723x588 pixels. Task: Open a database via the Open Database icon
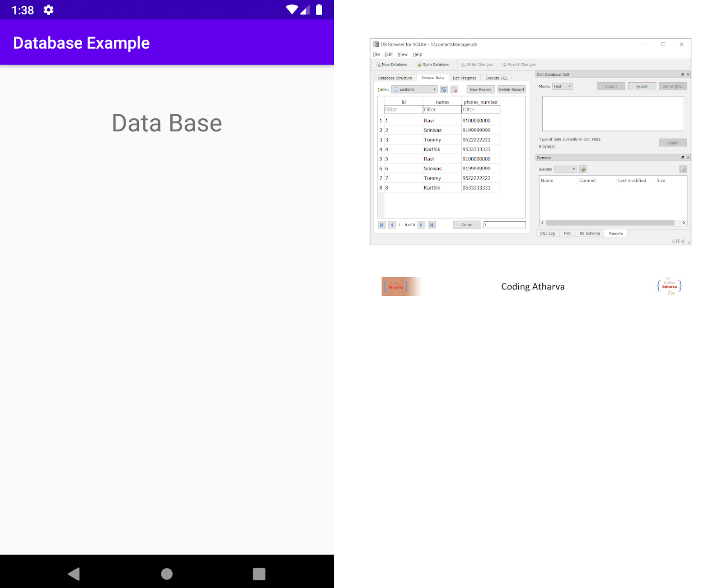(419, 65)
